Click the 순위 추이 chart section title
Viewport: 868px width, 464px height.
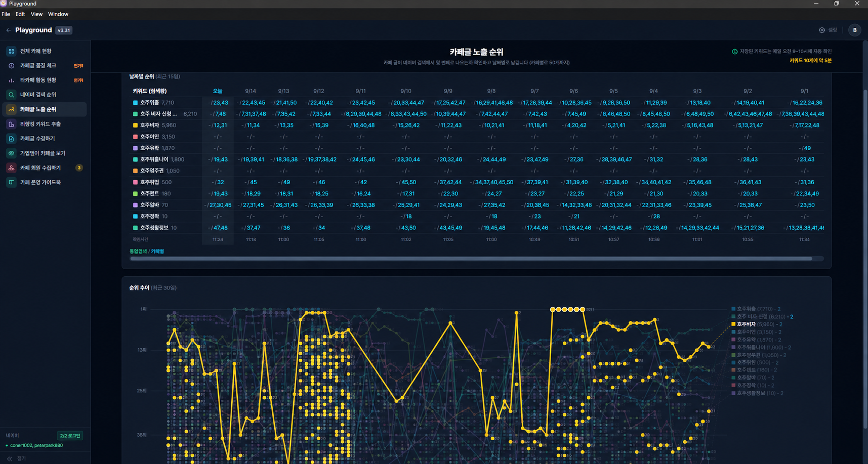point(139,288)
